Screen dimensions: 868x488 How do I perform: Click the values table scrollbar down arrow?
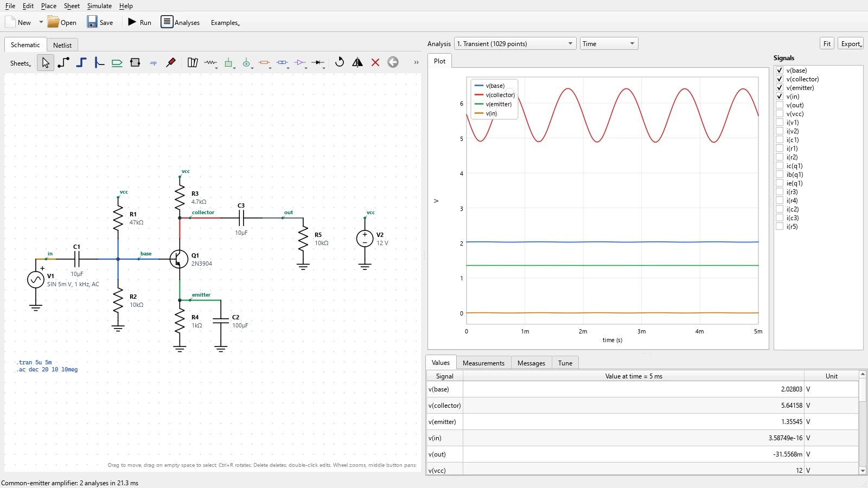863,471
